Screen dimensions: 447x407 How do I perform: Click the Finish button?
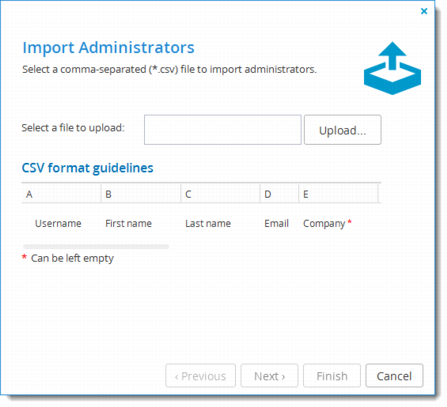pos(332,376)
